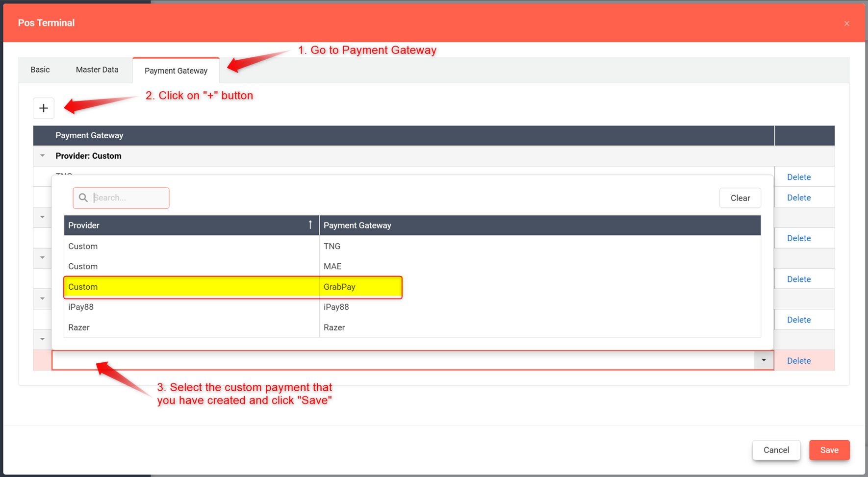Switch to the Basic tab
868x477 pixels.
tap(40, 70)
